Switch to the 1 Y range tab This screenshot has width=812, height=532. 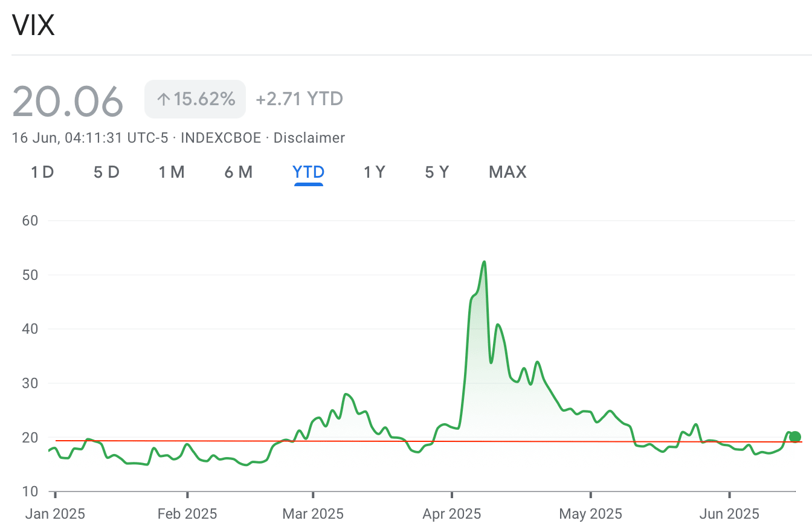[x=374, y=172]
